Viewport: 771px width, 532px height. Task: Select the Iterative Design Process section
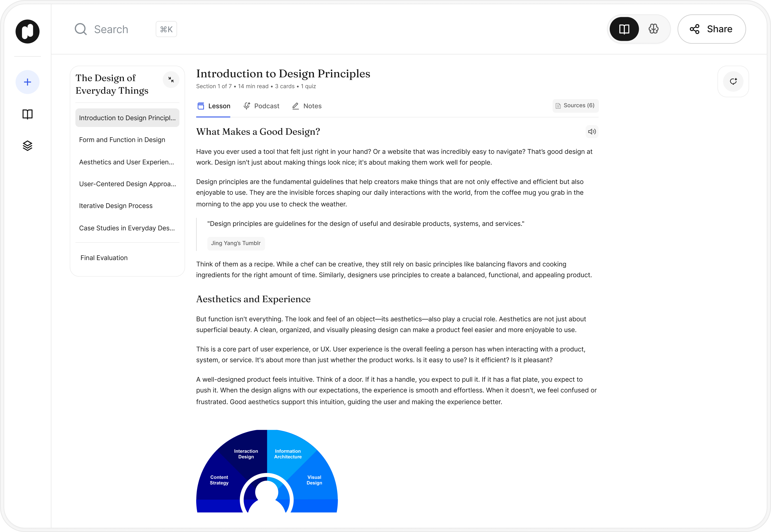(x=115, y=206)
